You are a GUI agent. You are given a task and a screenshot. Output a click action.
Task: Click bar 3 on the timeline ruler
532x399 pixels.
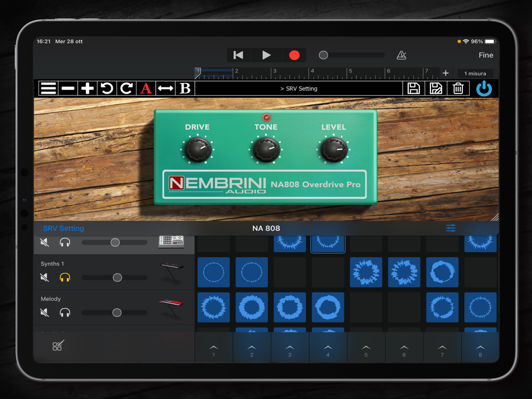pyautogui.click(x=275, y=72)
